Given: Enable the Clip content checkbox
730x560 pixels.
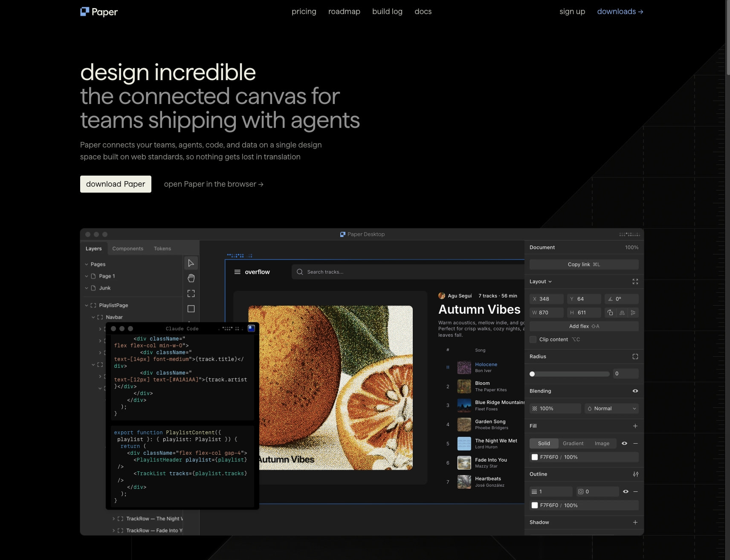Looking at the screenshot, I should click(533, 340).
